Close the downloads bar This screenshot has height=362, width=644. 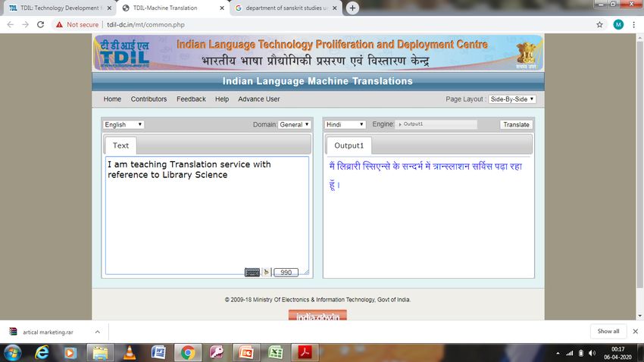635,331
